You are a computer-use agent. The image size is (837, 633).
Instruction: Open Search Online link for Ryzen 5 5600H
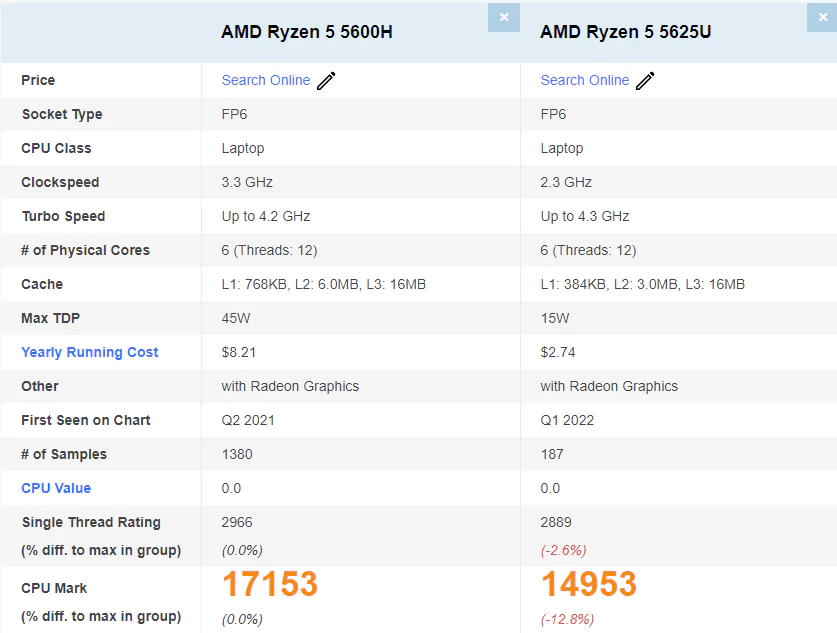pyautogui.click(x=266, y=80)
